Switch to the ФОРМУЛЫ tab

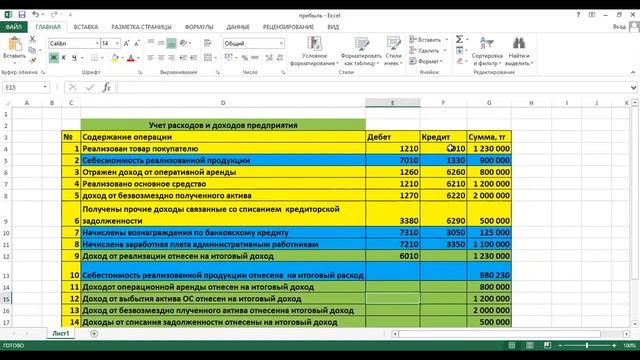click(199, 27)
